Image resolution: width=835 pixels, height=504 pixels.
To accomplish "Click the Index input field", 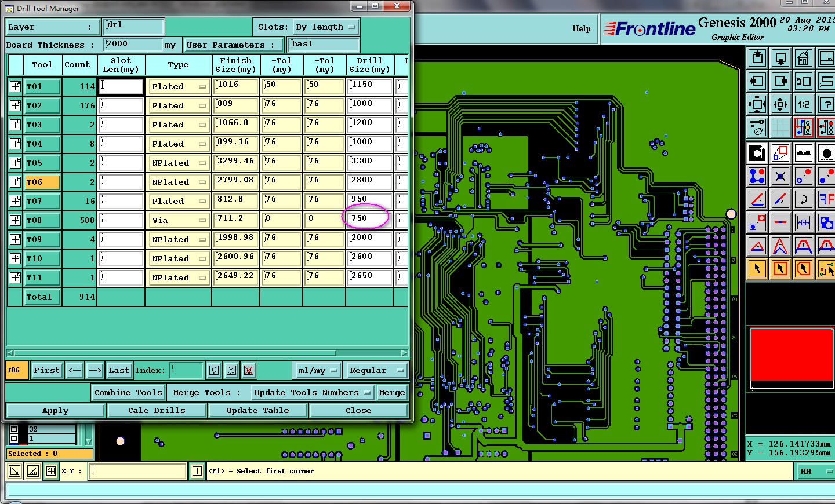I will point(186,370).
